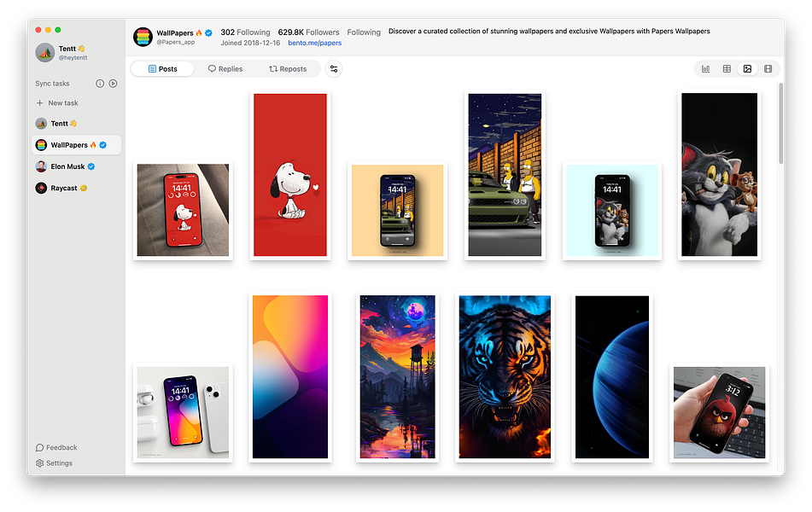
Task: Click the Tentt account avatar at top
Action: pos(45,52)
